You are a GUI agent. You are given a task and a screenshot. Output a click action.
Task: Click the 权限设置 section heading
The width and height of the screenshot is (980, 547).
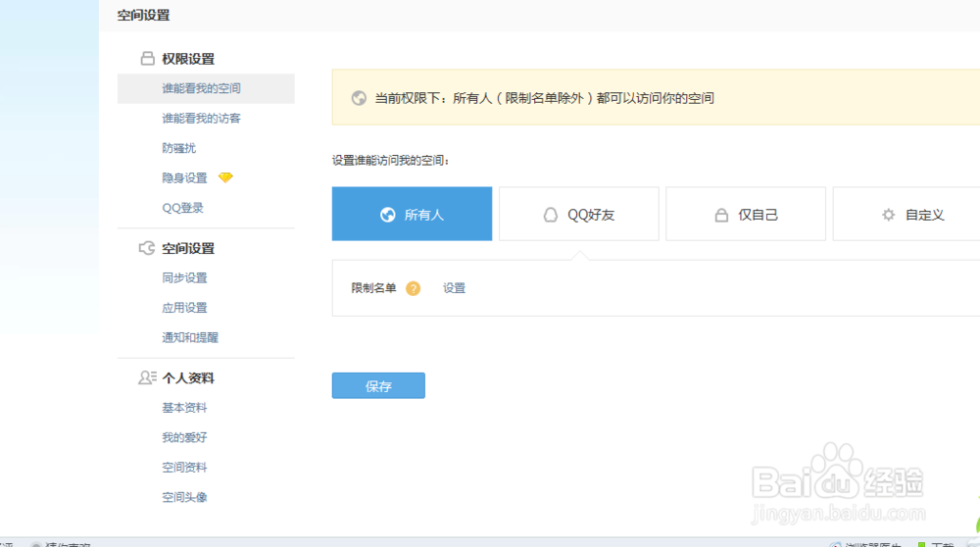pos(188,59)
